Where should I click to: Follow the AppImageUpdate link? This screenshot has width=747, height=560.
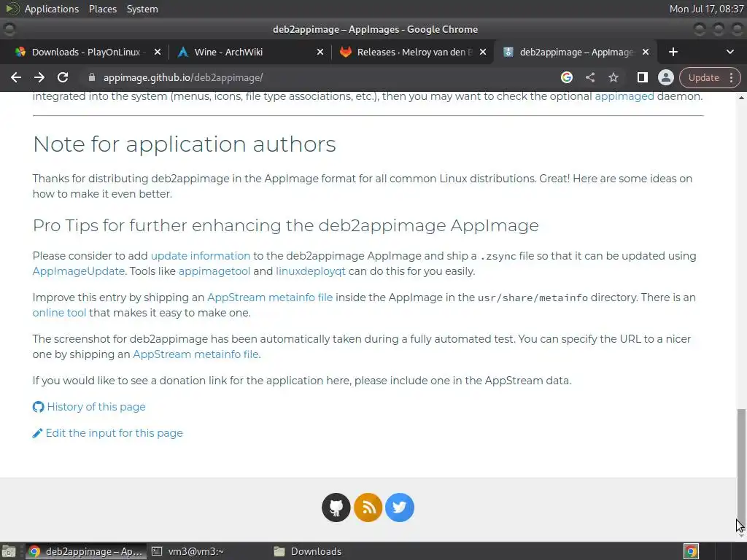pos(79,271)
